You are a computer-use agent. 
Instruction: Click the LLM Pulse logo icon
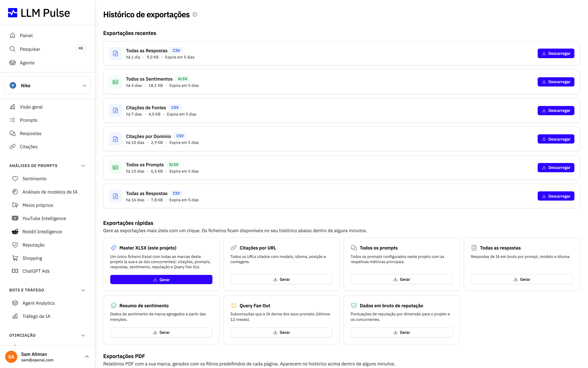[13, 13]
